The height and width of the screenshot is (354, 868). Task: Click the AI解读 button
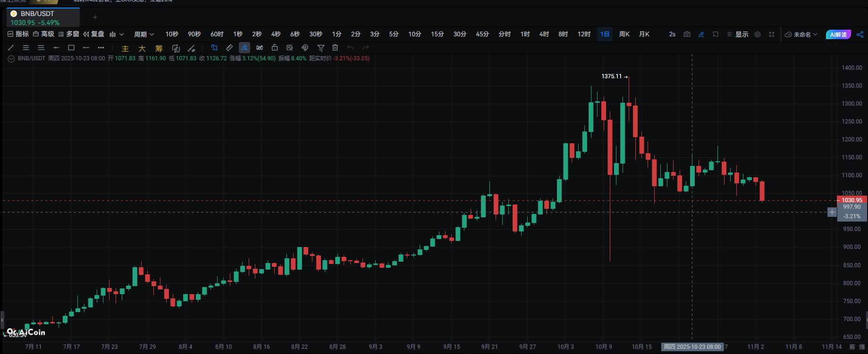click(x=838, y=34)
